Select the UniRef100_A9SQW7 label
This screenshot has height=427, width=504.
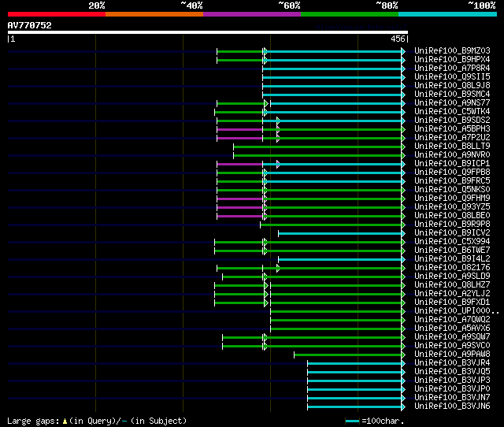pos(452,337)
